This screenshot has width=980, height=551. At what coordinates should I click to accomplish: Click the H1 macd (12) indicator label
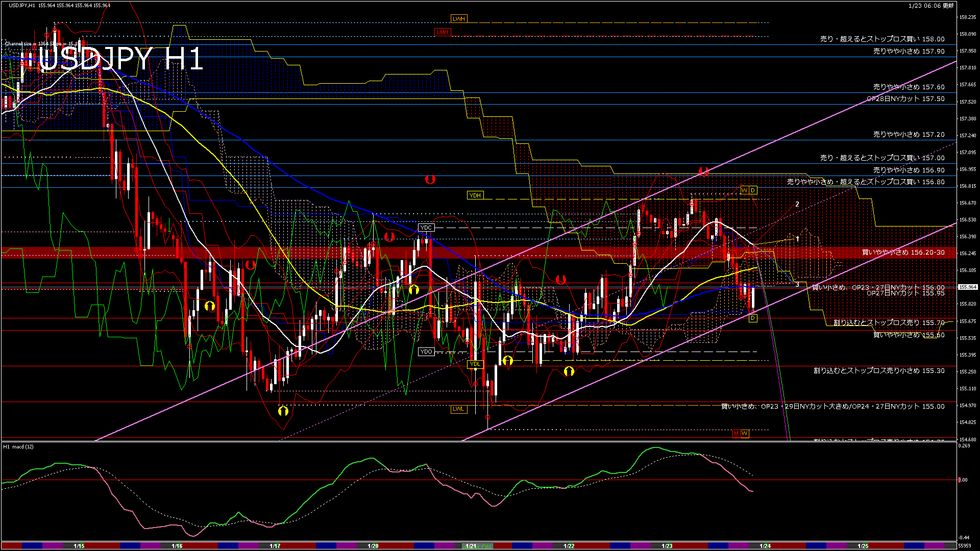tap(18, 447)
